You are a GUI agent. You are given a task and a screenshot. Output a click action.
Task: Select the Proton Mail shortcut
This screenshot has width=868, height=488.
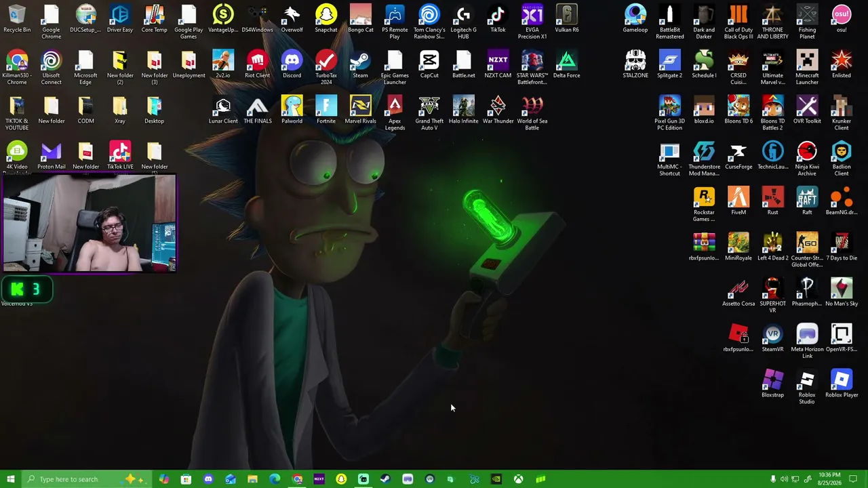click(x=52, y=156)
